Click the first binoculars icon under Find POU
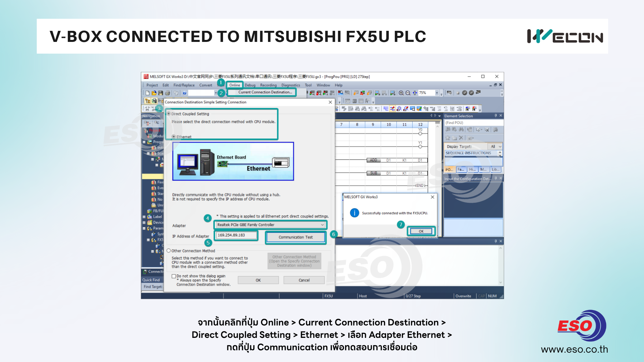The width and height of the screenshot is (644, 362). pyautogui.click(x=448, y=129)
